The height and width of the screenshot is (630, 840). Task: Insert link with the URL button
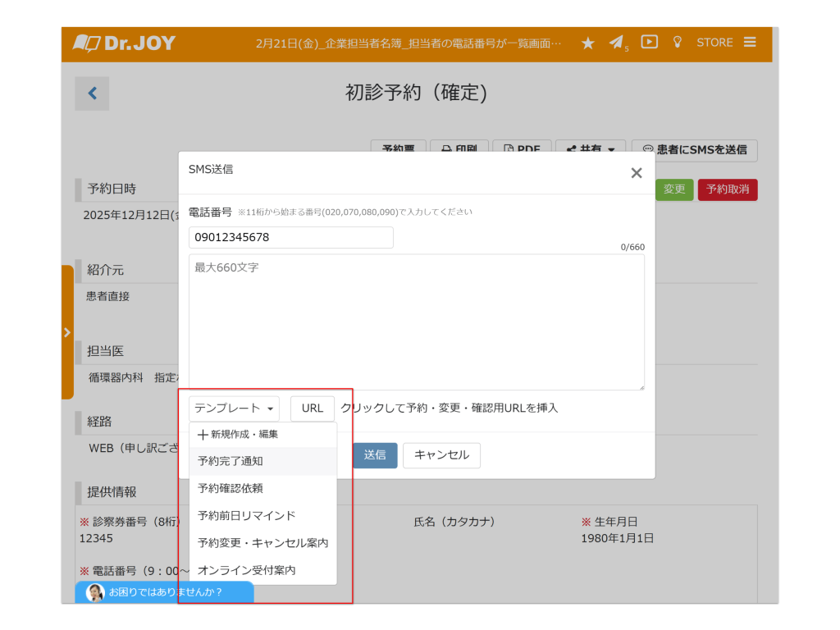[x=313, y=409]
